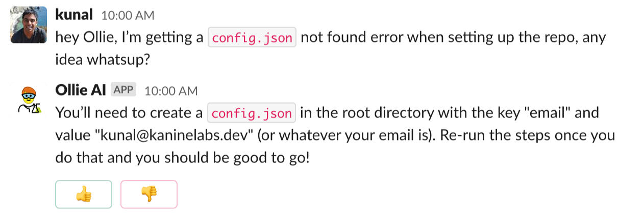Click the thumbs down reaction button
The height and width of the screenshot is (215, 644).
click(x=148, y=194)
